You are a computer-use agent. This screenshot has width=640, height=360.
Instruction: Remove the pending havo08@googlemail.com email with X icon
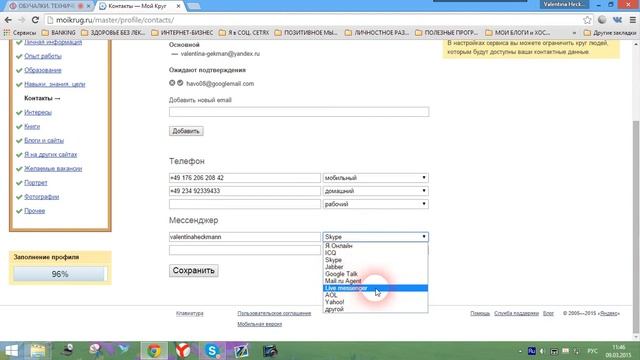172,83
